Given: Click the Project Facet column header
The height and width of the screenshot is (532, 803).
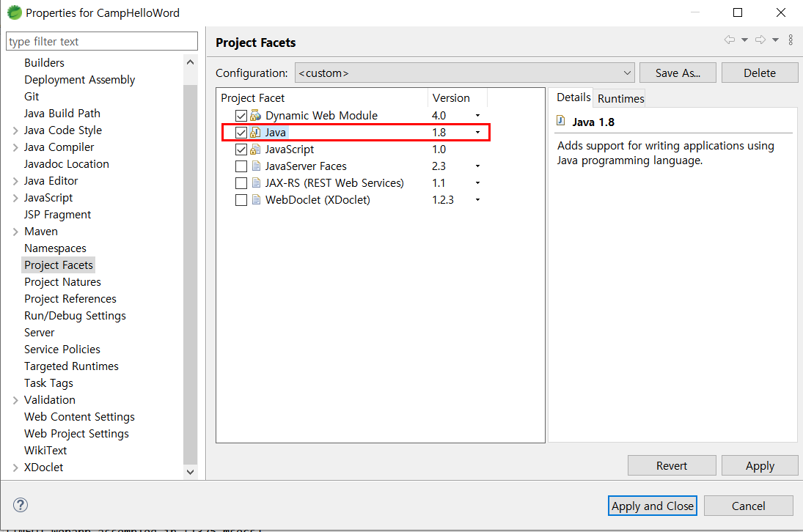Looking at the screenshot, I should point(322,97).
